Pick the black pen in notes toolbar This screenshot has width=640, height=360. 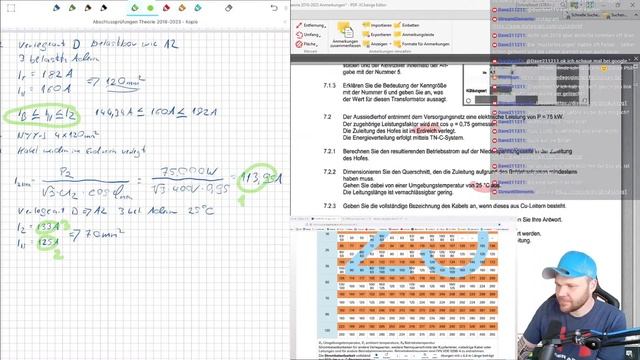click(x=104, y=7)
